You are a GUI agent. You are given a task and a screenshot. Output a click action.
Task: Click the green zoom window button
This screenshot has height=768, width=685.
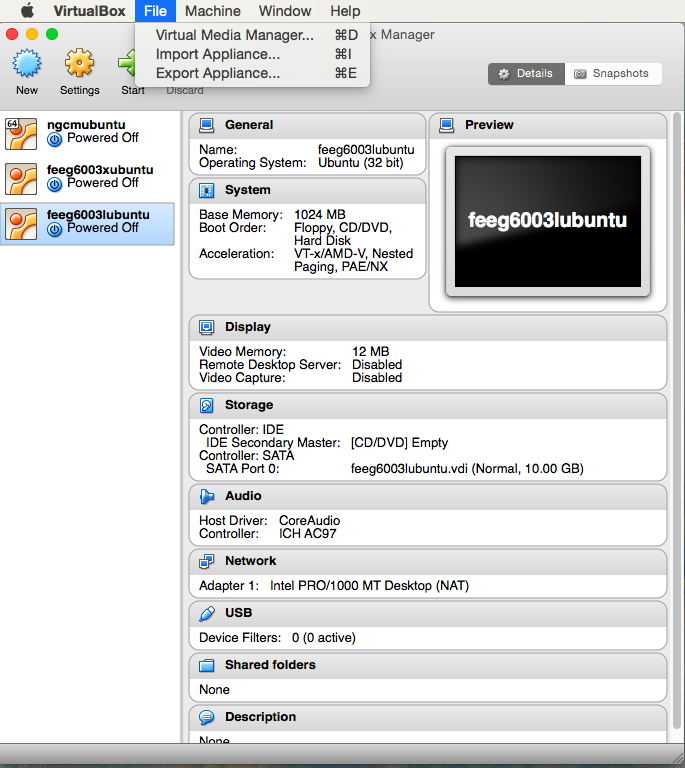coord(52,34)
